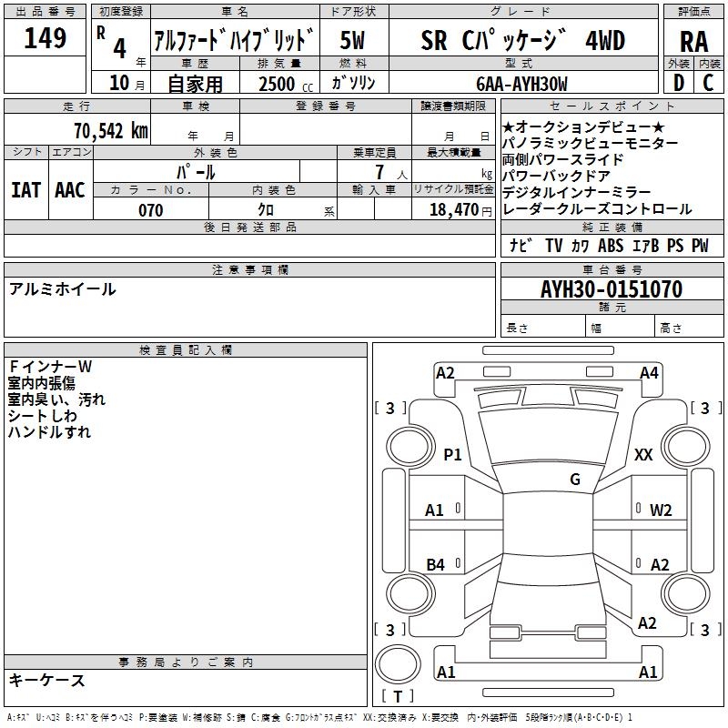
Task: Select the W2 repair-wave marker
Action: point(661,510)
